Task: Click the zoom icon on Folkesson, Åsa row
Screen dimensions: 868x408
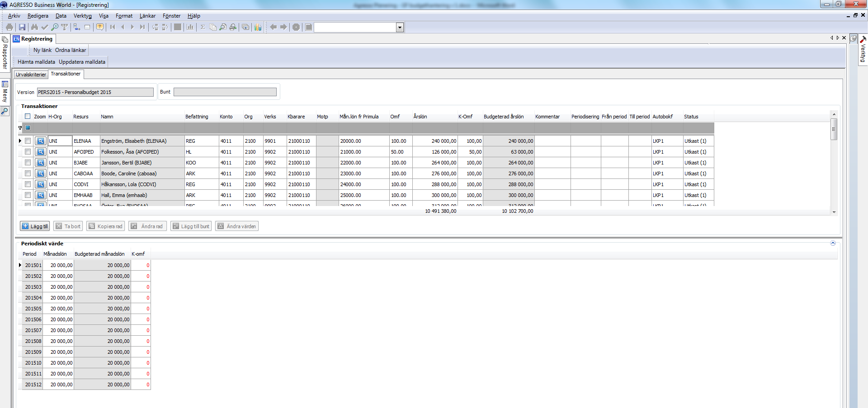Action: point(41,152)
